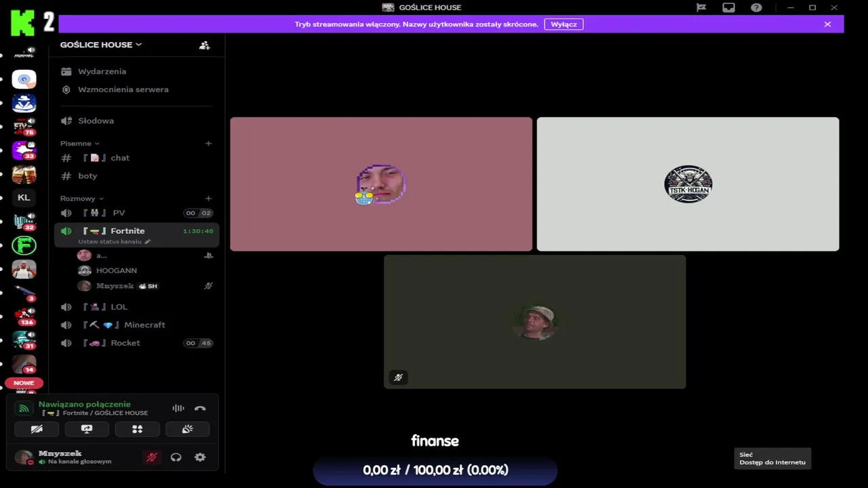Screen dimensions: 868x488
Task: Click the Nawiązano połączenie status text
Action: tap(84, 405)
